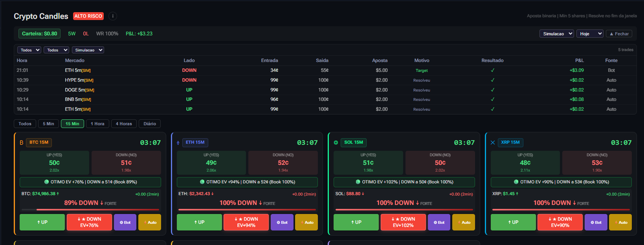Buy DOWN EV+94% on ETH card
This screenshot has width=644, height=245.
[246, 222]
